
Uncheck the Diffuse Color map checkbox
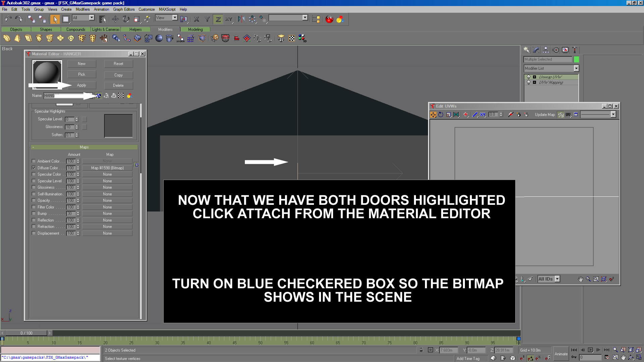(x=34, y=168)
